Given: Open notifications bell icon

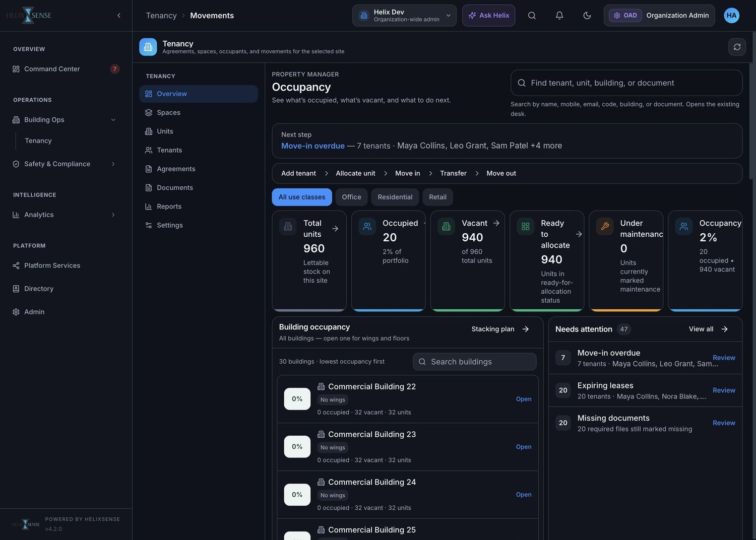Looking at the screenshot, I should pos(559,16).
